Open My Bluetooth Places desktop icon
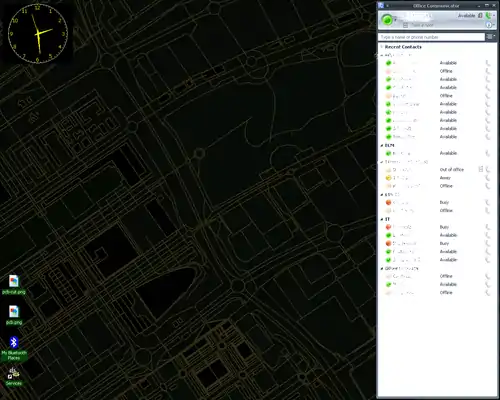The height and width of the screenshot is (400, 500). click(14, 348)
